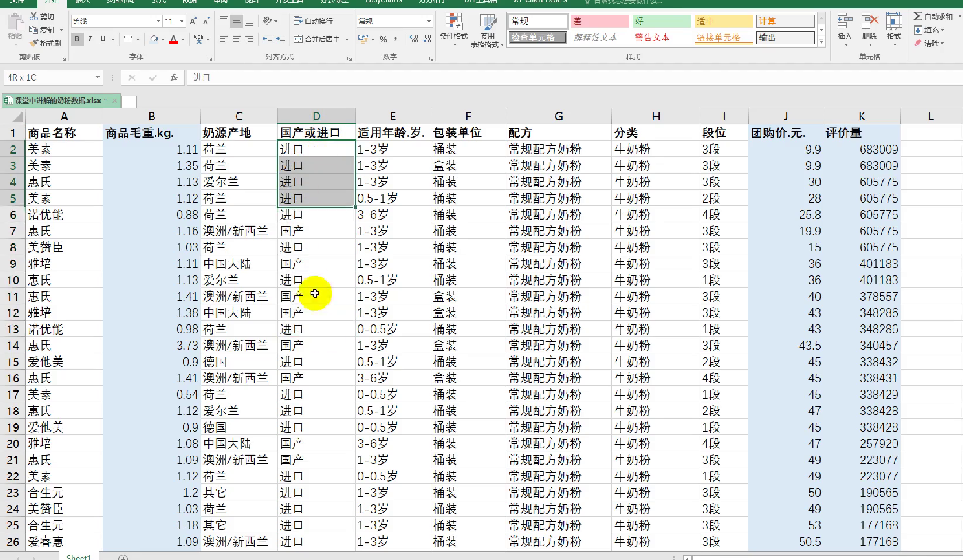Select column D header
This screenshot has height=560, width=963.
(316, 116)
